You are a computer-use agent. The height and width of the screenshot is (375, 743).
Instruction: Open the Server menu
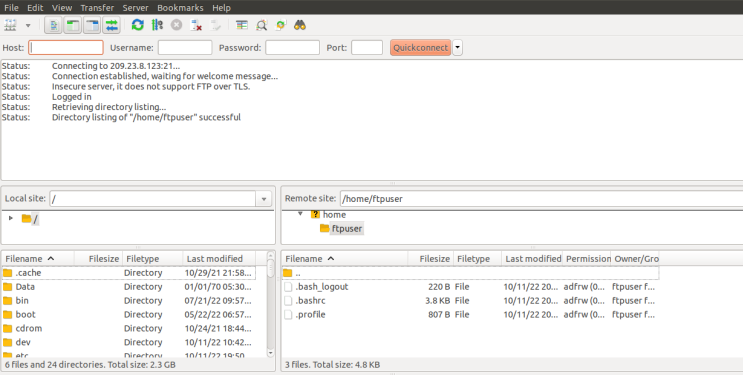[136, 8]
